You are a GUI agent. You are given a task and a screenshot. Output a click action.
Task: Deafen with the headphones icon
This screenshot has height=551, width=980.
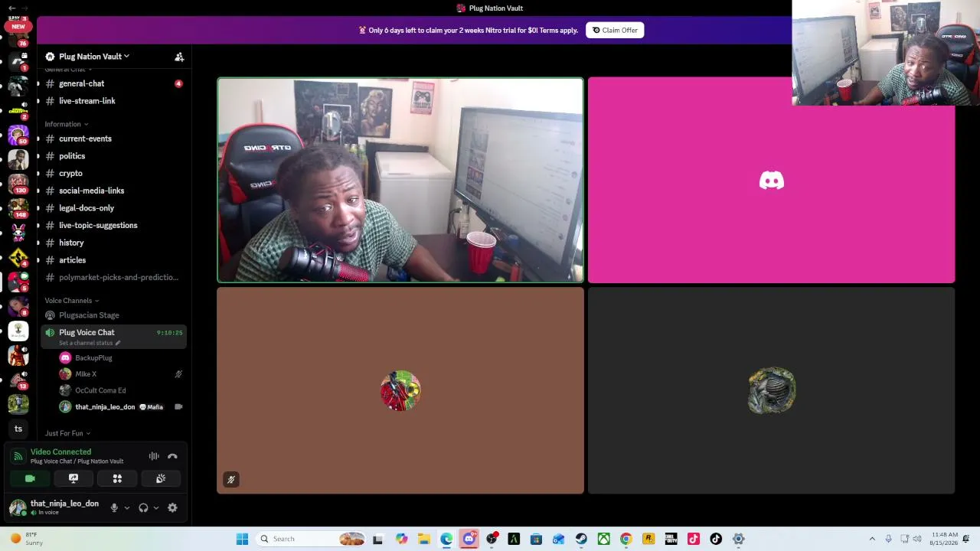pyautogui.click(x=143, y=507)
